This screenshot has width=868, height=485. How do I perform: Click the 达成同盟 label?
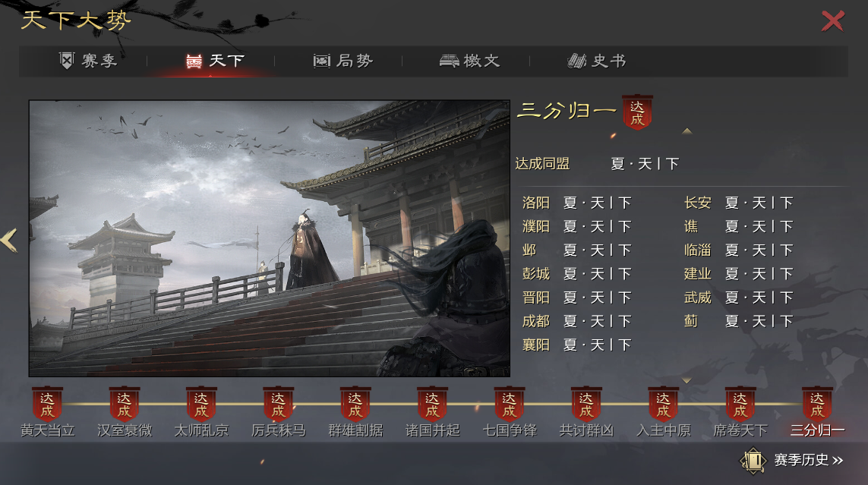(x=542, y=164)
